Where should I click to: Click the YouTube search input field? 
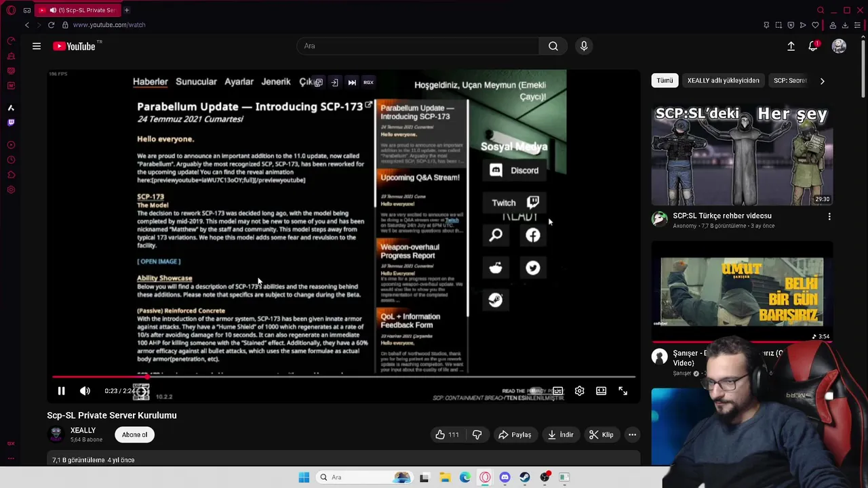click(418, 46)
